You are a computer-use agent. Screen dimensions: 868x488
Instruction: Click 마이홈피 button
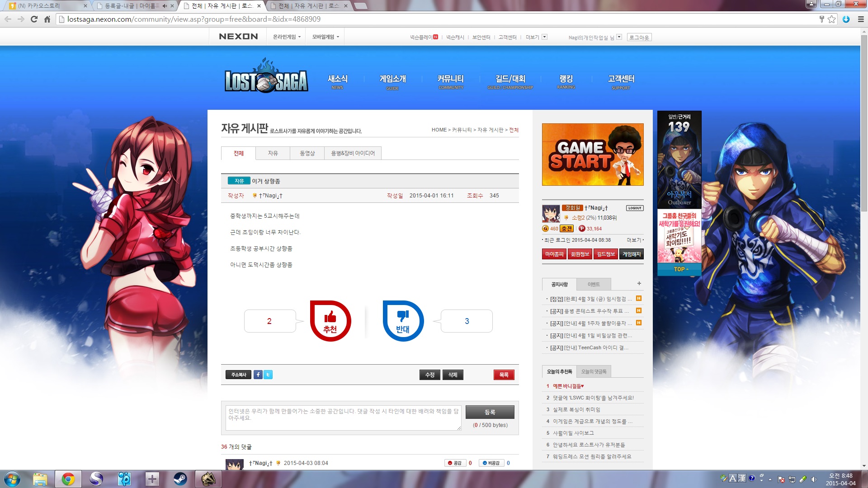click(554, 254)
